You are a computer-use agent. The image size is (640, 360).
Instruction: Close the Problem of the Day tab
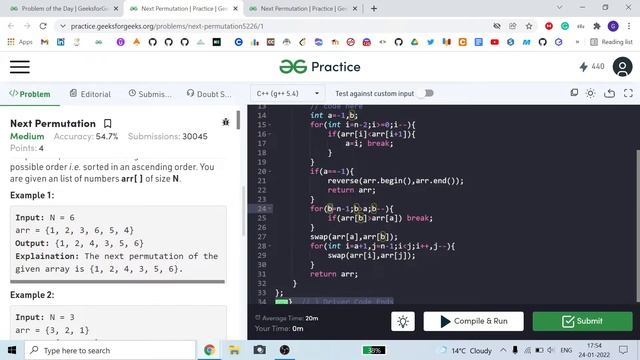point(116,9)
